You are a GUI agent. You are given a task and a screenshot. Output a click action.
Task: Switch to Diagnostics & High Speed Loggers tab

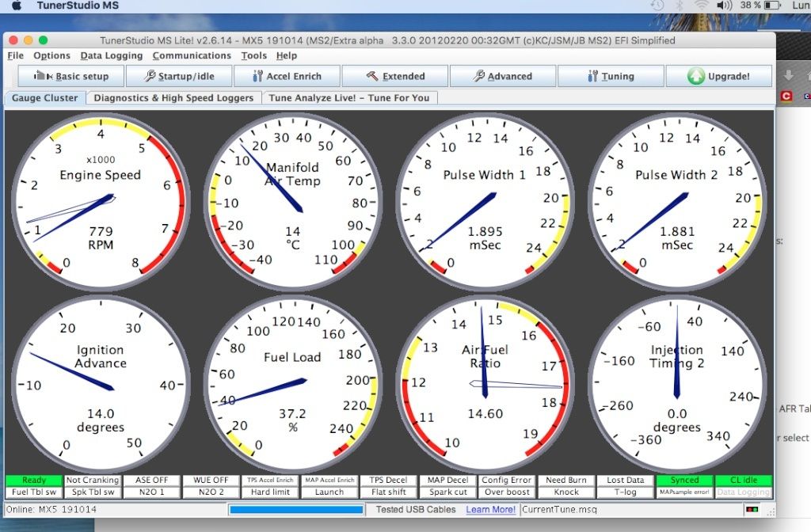click(173, 97)
